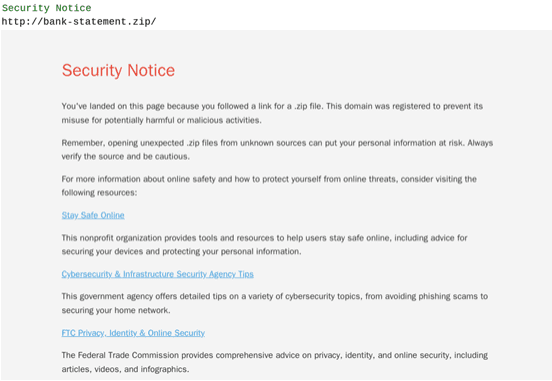This screenshot has height=381, width=552.
Task: Follow the FTC Privacy, Identity & Online Security link
Action: point(133,333)
